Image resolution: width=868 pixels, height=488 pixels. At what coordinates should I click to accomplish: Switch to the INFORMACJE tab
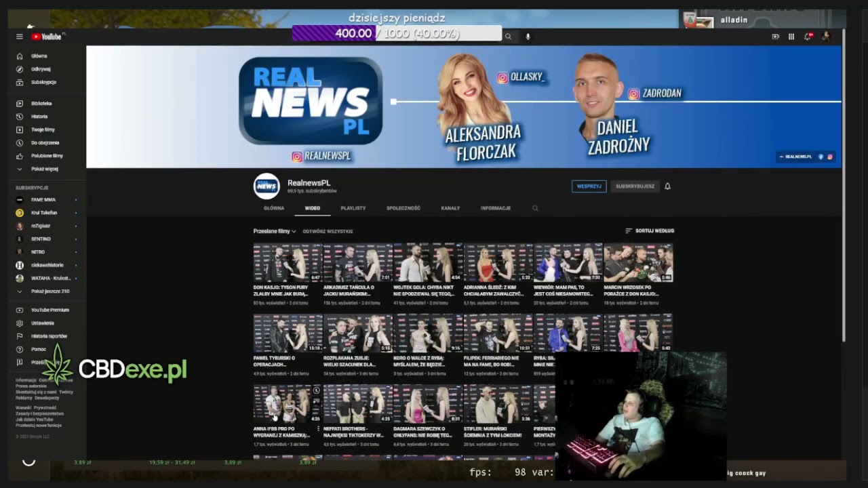coord(496,208)
